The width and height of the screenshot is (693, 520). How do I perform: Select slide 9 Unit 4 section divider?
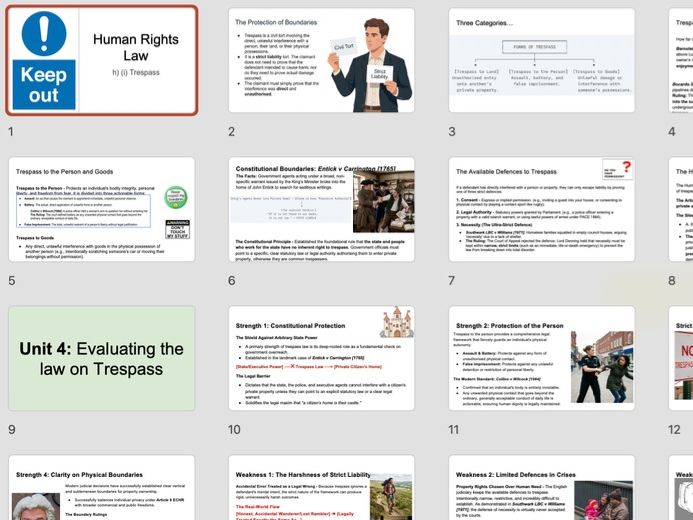pyautogui.click(x=102, y=358)
